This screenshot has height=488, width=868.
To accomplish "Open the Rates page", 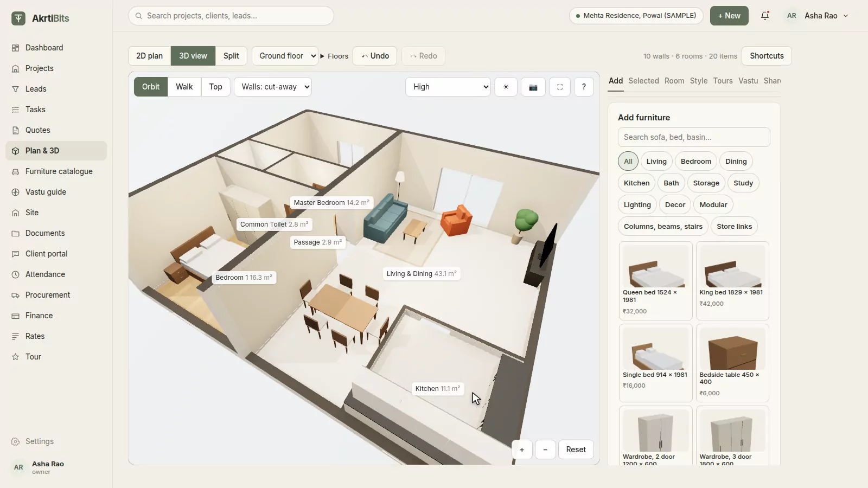I will point(56,336).
